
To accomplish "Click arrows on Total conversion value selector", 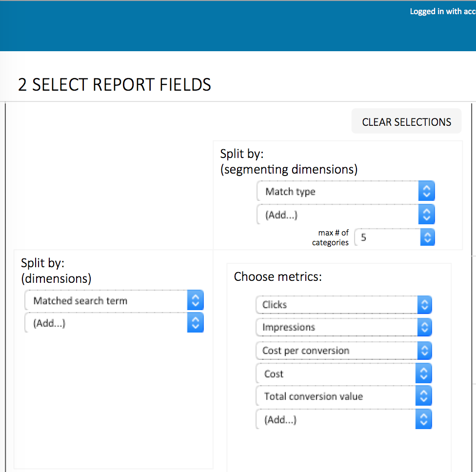I will click(x=423, y=396).
